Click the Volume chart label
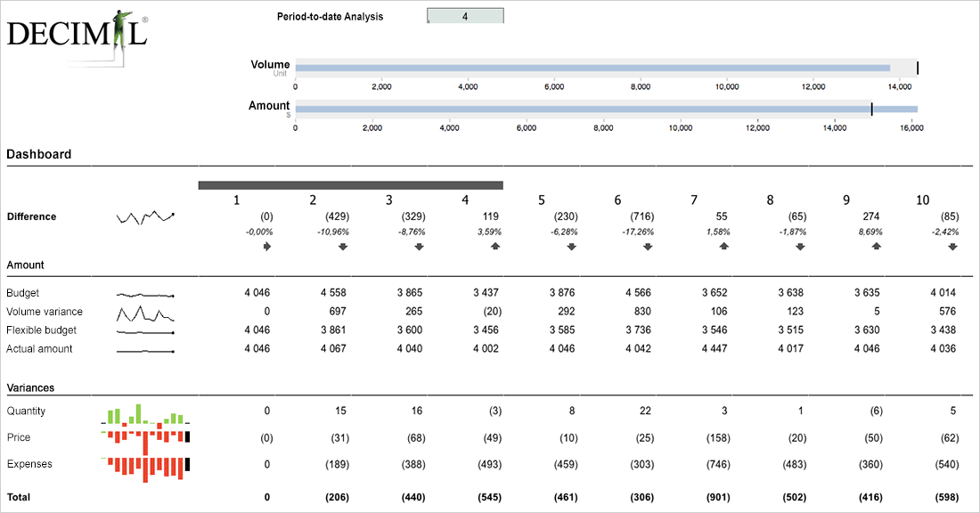This screenshot has height=513, width=980. pos(270,64)
